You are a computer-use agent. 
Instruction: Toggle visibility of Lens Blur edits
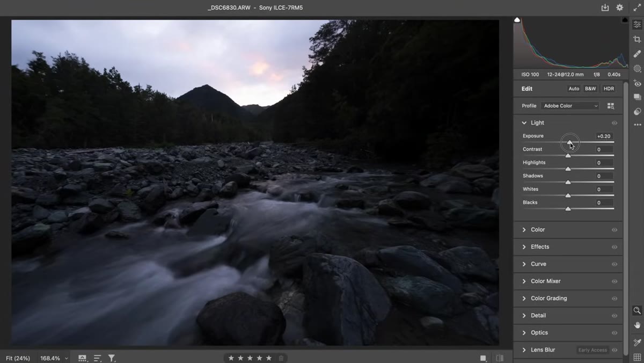coord(614,350)
